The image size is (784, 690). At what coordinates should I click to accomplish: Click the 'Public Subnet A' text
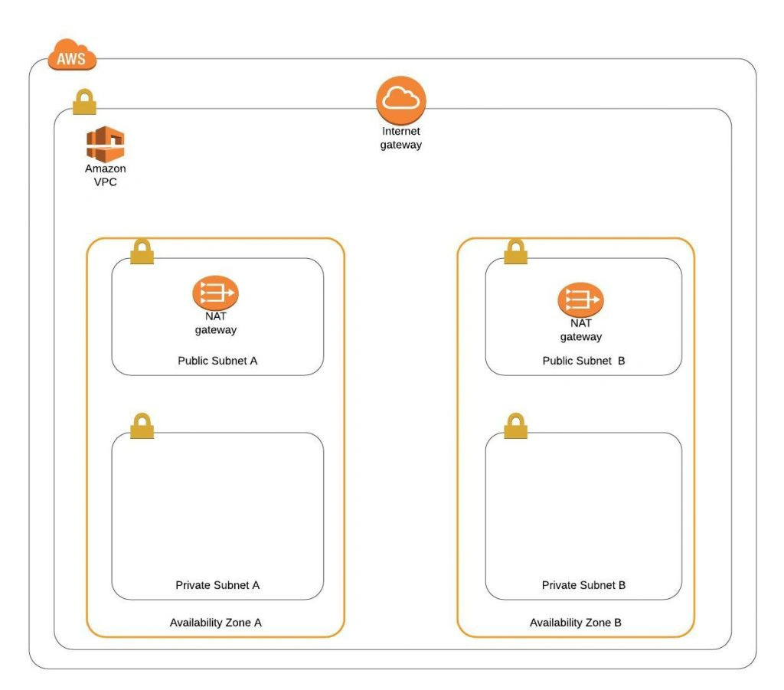click(x=217, y=361)
